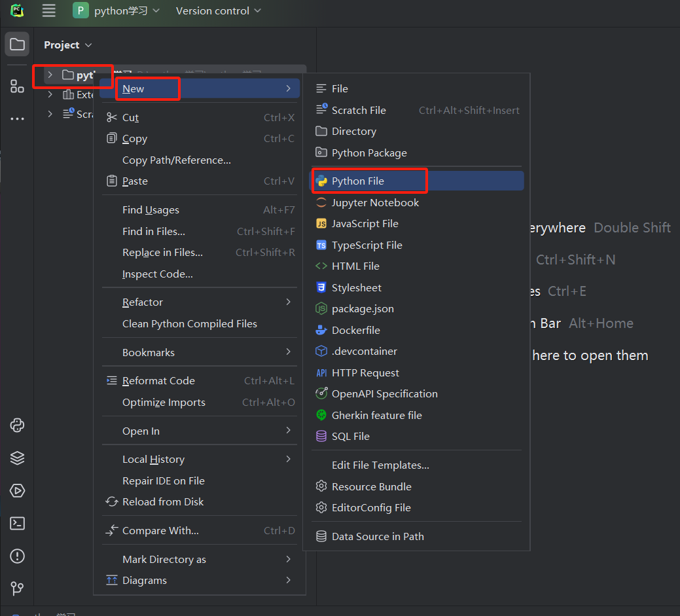
Task: Open python学习 project dropdown
Action: pyautogui.click(x=126, y=10)
